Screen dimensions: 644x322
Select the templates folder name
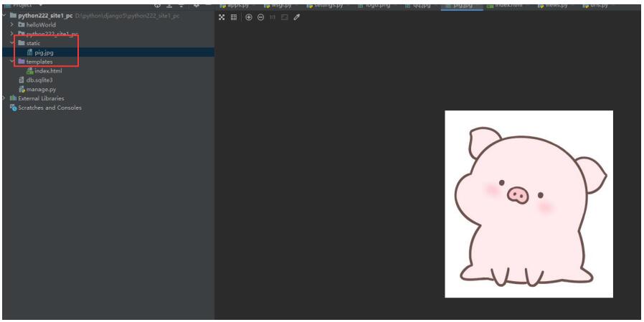(39, 62)
